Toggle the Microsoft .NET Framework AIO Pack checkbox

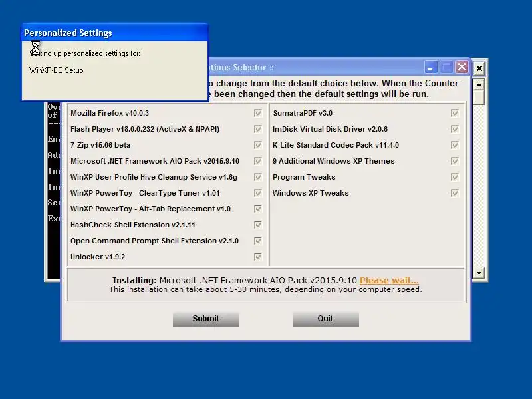[x=257, y=161]
